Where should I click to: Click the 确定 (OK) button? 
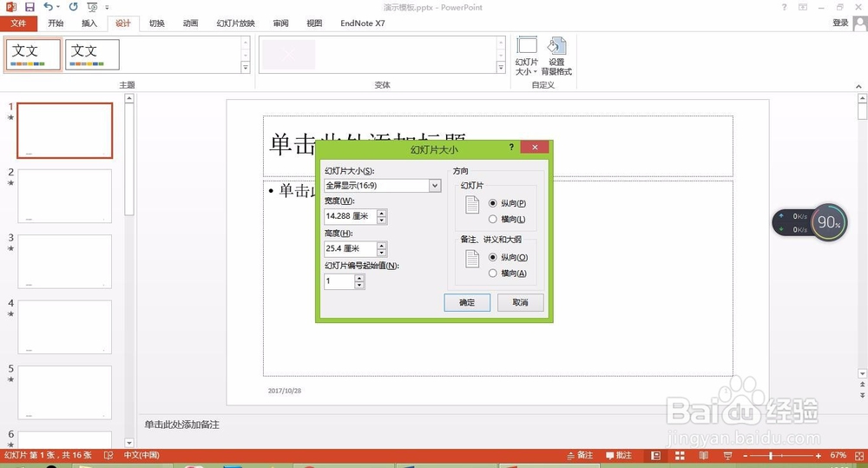(x=467, y=302)
